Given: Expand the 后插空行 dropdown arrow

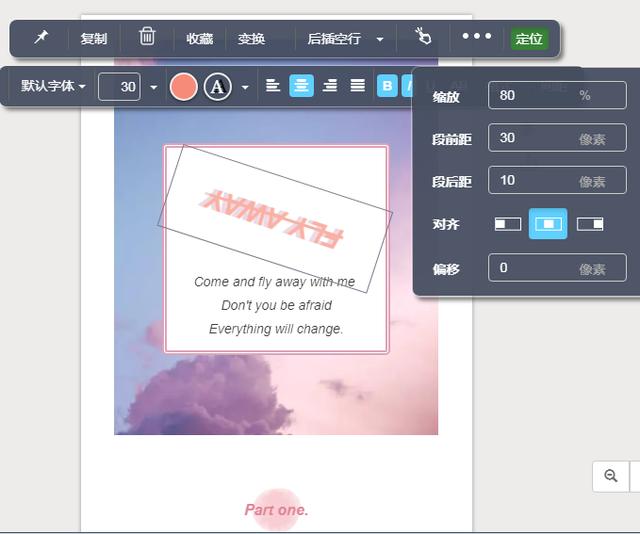Looking at the screenshot, I should tap(380, 40).
